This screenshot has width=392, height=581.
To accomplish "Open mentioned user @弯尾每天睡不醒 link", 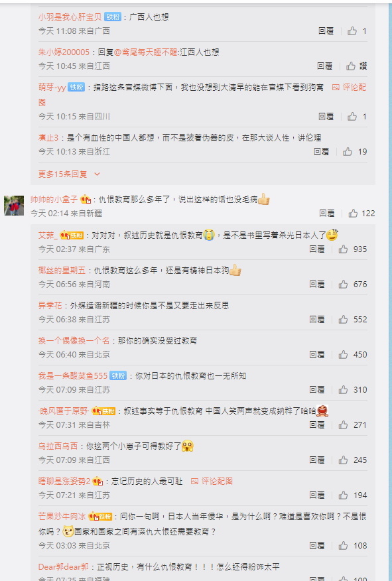I will coord(146,52).
